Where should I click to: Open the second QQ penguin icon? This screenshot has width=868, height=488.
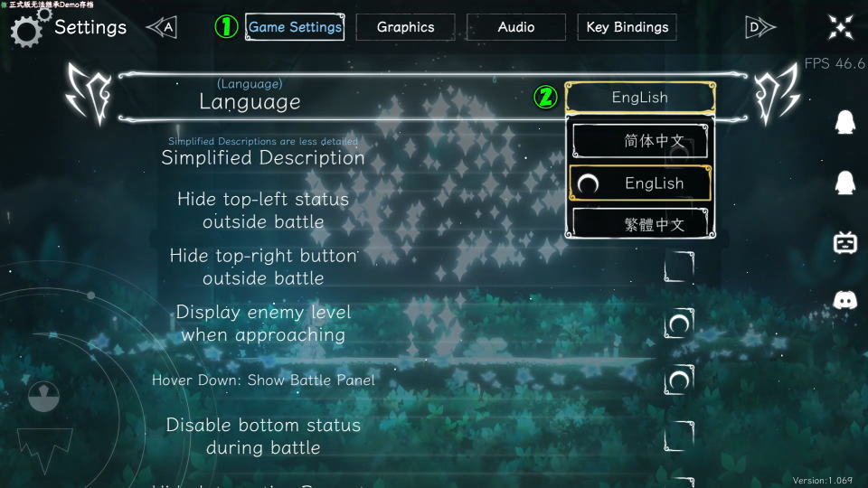[844, 183]
